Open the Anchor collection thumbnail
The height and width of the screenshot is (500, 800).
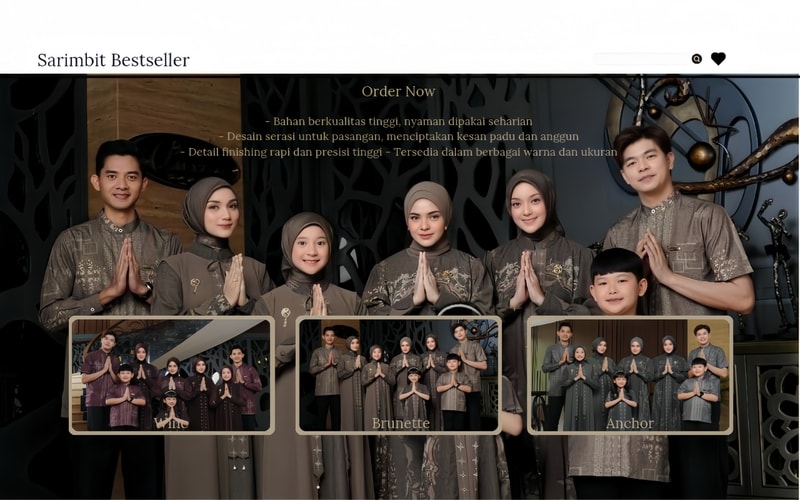tap(630, 375)
